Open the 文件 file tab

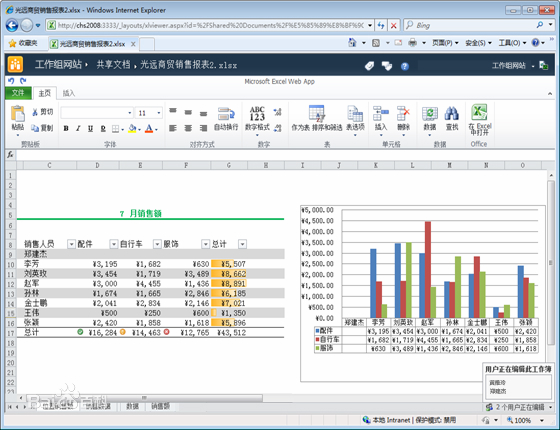tap(18, 93)
